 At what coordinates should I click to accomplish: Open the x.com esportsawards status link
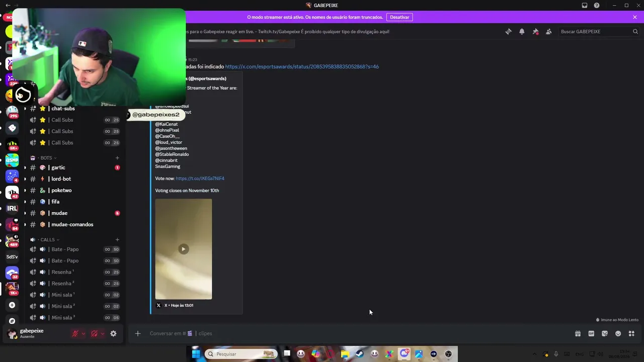pos(302,66)
